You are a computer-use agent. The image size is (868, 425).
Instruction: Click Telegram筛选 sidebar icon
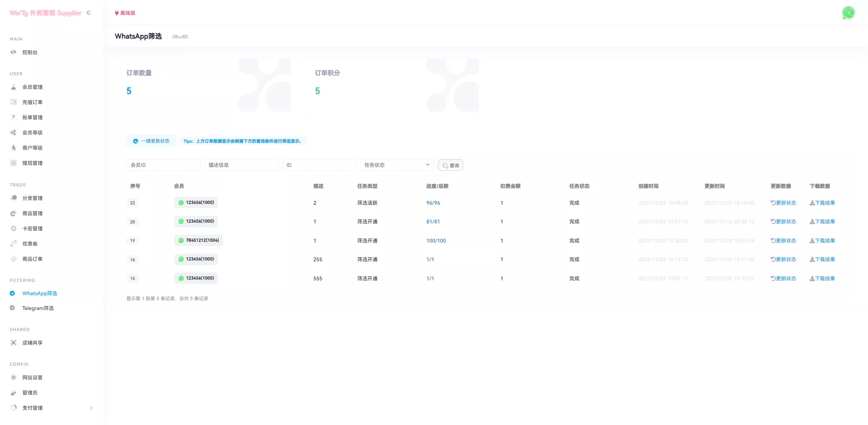[12, 308]
